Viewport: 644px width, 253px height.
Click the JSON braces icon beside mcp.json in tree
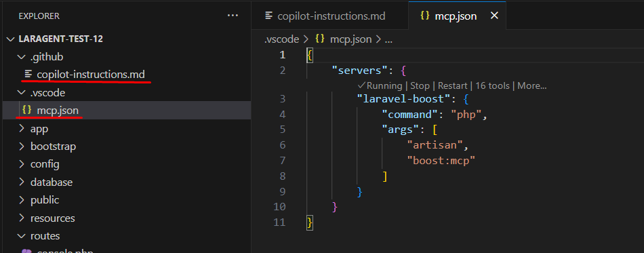click(x=26, y=110)
